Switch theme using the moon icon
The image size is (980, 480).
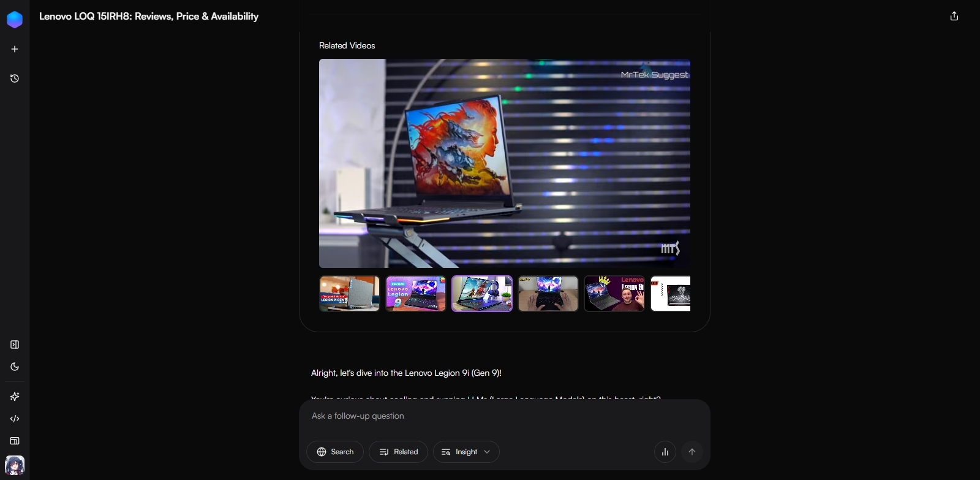click(x=15, y=367)
